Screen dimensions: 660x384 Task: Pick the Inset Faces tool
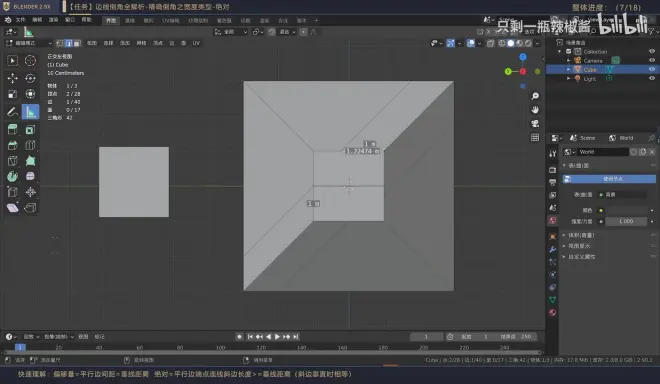30,130
